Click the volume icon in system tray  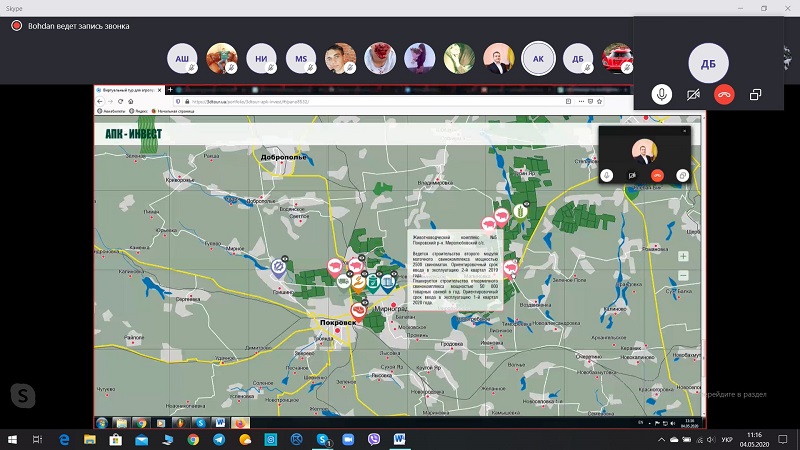pyautogui.click(x=711, y=439)
